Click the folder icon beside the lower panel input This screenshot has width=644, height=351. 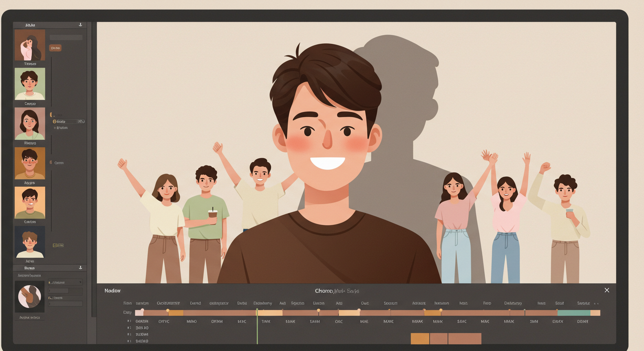(x=49, y=298)
